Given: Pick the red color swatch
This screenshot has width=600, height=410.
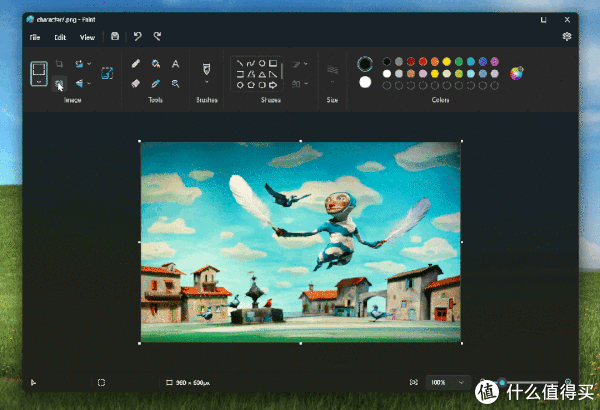Looking at the screenshot, I should (x=423, y=61).
